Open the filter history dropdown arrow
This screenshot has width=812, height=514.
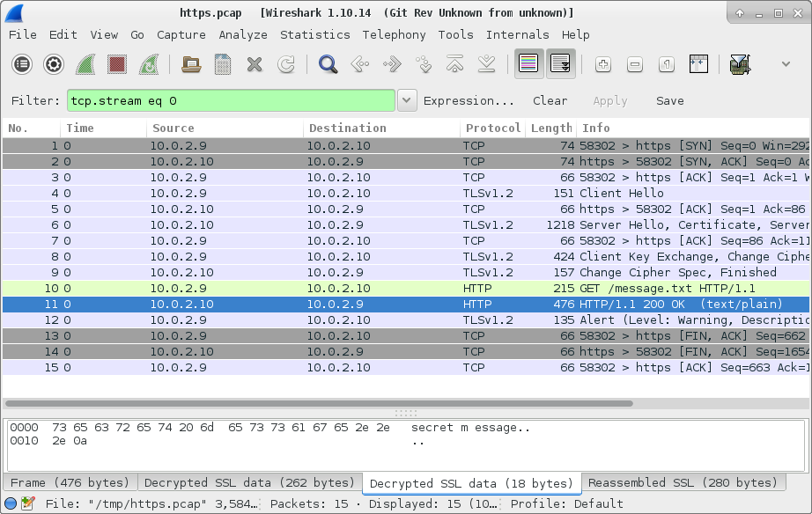[407, 100]
